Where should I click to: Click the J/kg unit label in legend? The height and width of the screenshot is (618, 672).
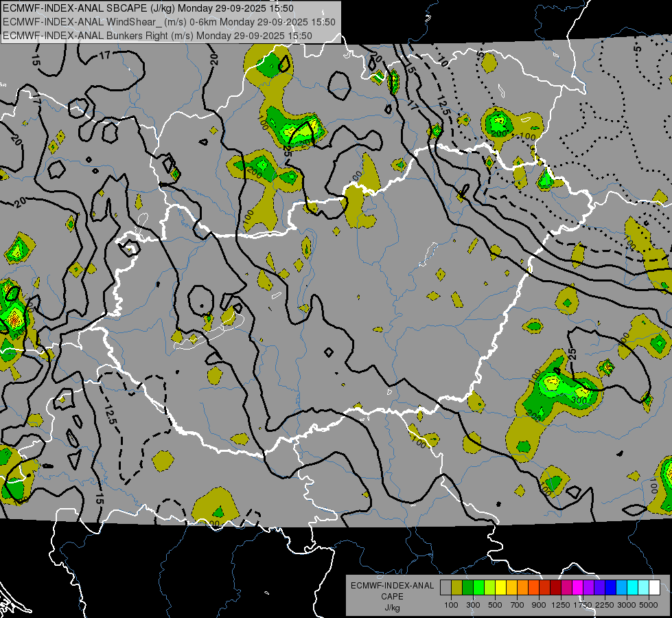392,608
